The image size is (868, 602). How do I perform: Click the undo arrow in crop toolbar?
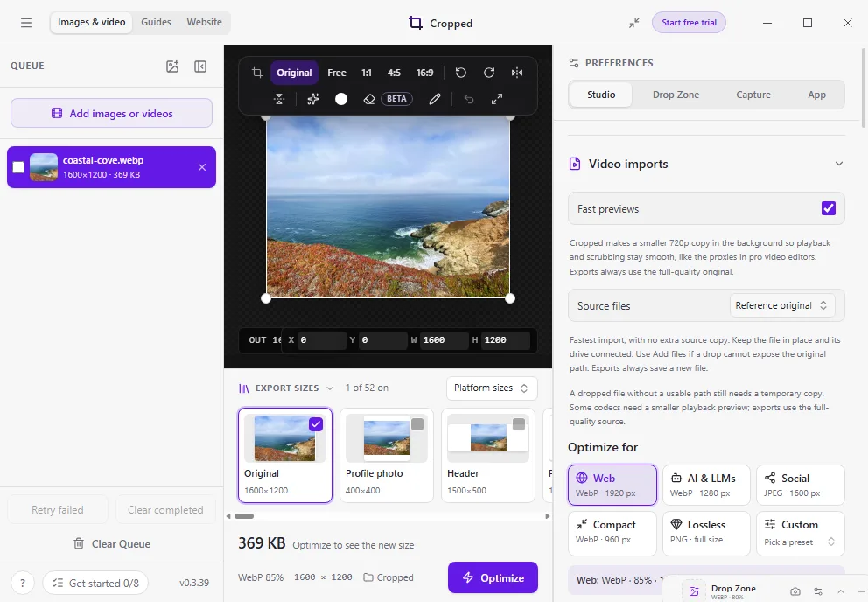pos(469,99)
